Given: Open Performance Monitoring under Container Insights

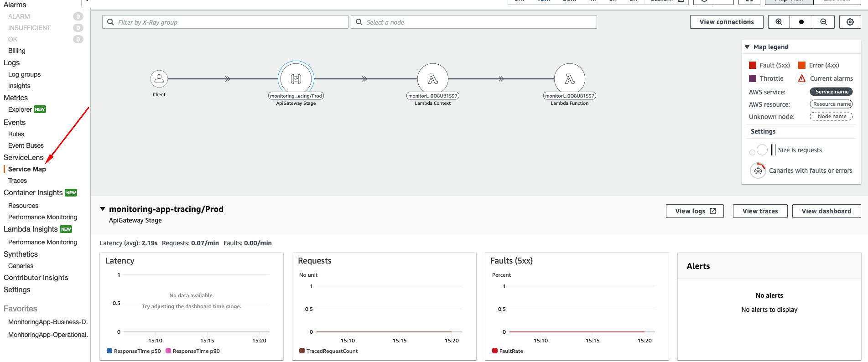Looking at the screenshot, I should [x=43, y=217].
